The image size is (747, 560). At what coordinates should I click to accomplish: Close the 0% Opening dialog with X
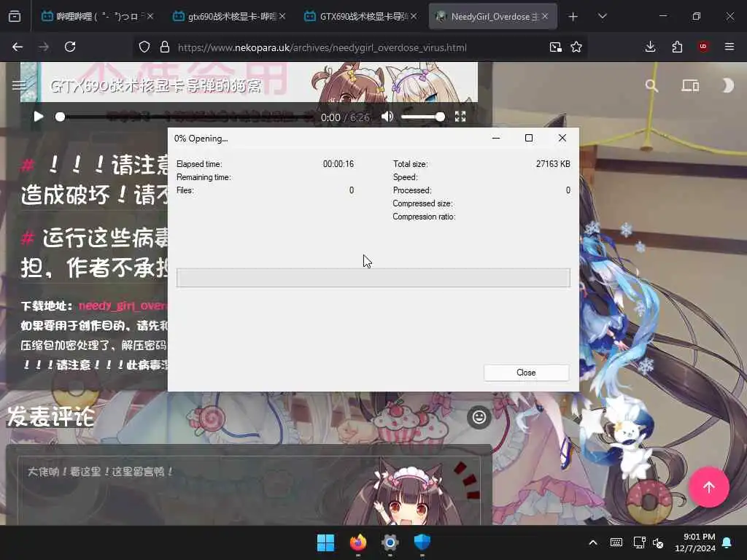[562, 138]
